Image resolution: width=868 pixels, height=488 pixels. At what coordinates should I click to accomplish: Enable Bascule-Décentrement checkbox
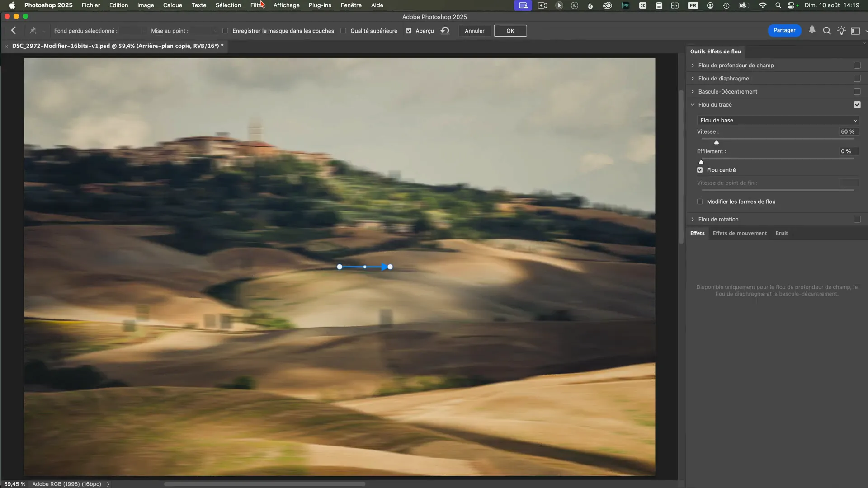[857, 91]
